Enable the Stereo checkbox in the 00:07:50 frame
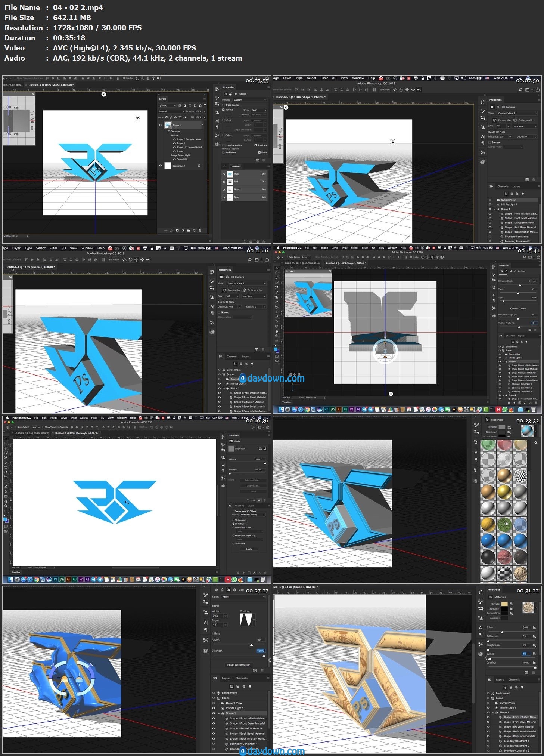The width and height of the screenshot is (544, 756). pyautogui.click(x=489, y=142)
